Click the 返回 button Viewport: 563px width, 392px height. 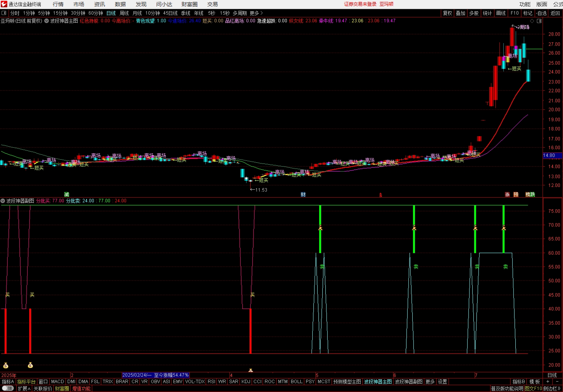[x=555, y=13]
